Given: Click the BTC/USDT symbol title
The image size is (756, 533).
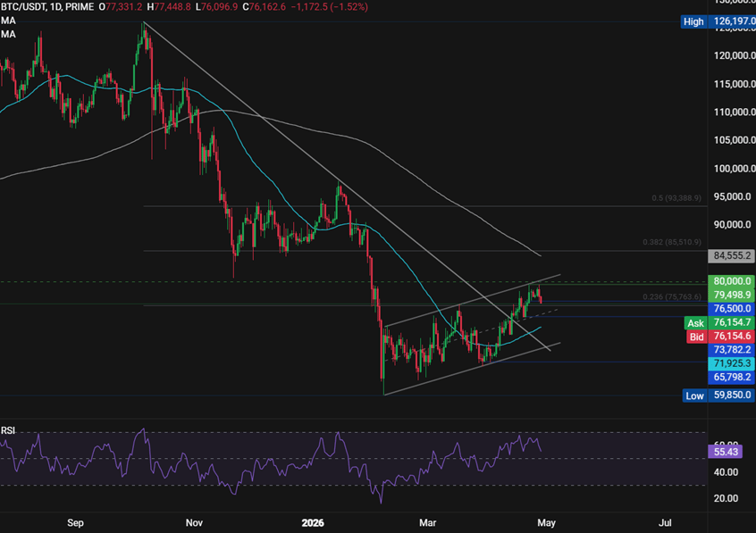Looking at the screenshot, I should click(x=22, y=7).
